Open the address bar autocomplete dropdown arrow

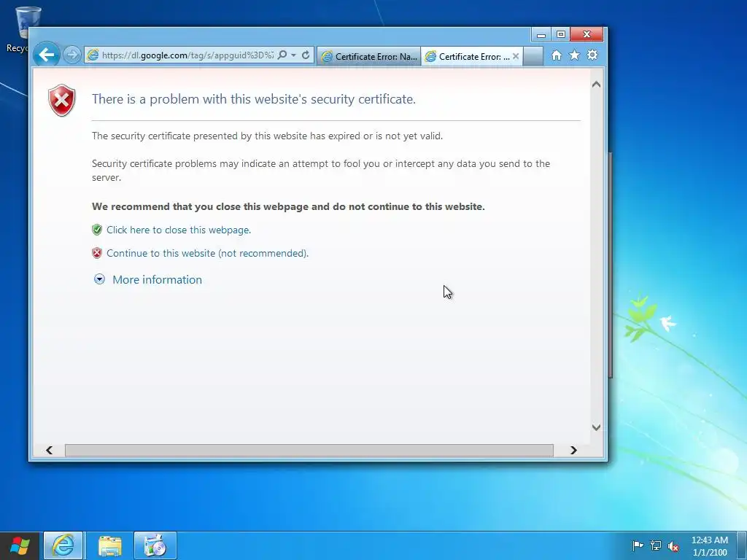coord(293,55)
